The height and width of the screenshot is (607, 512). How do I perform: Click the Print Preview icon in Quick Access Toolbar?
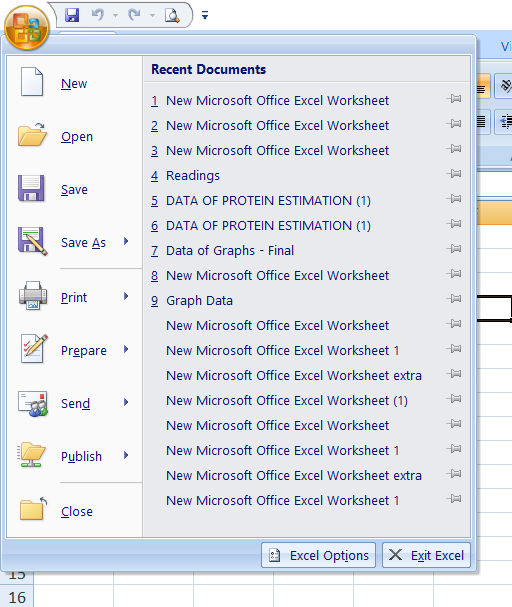172,15
